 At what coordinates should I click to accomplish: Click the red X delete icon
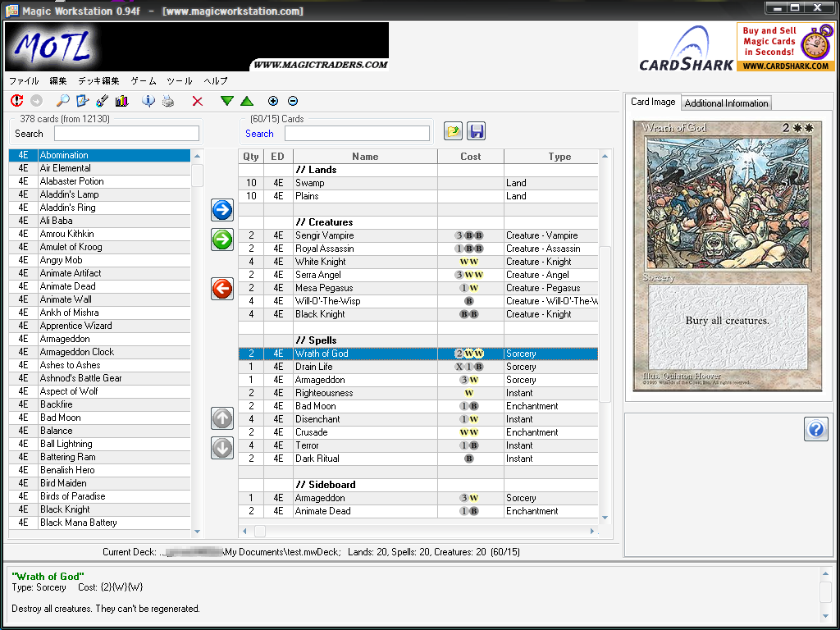point(197,101)
